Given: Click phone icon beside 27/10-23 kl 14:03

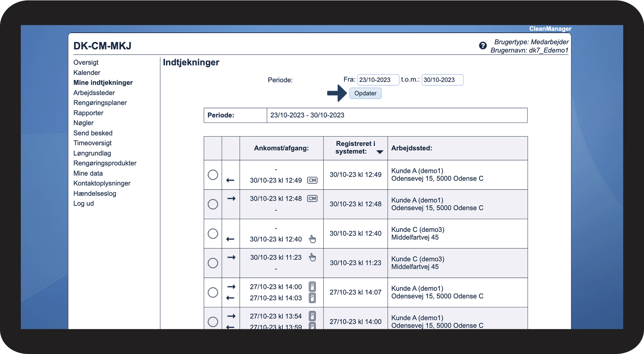Looking at the screenshot, I should [x=312, y=298].
